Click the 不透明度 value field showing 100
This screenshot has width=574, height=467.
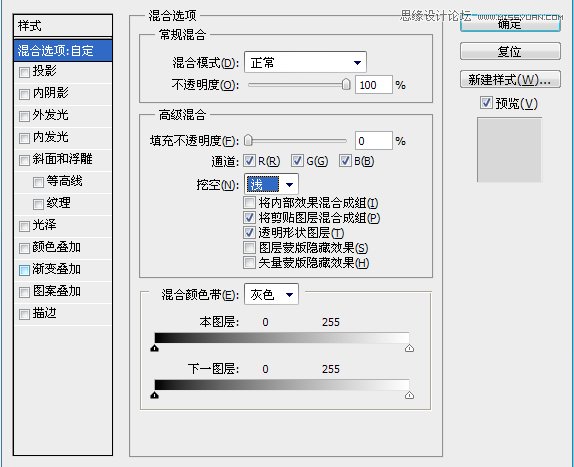[x=374, y=85]
